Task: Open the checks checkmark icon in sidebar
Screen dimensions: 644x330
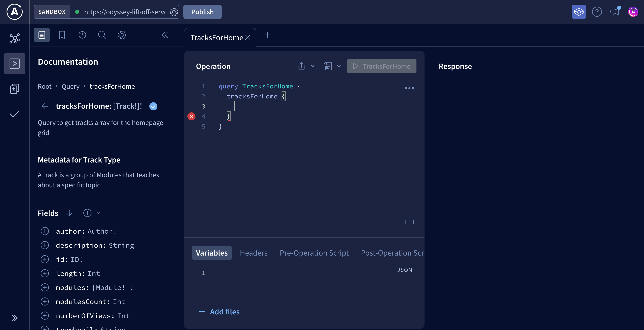Action: coord(14,114)
